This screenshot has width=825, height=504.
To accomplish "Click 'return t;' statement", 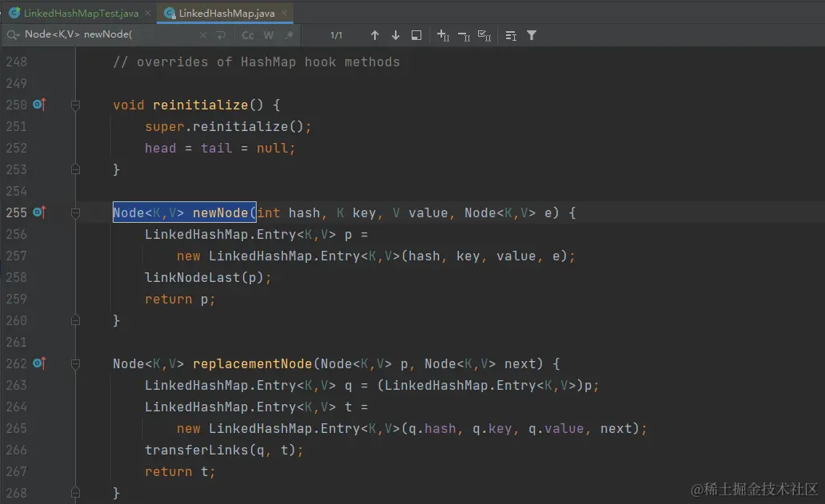I will [x=180, y=471].
